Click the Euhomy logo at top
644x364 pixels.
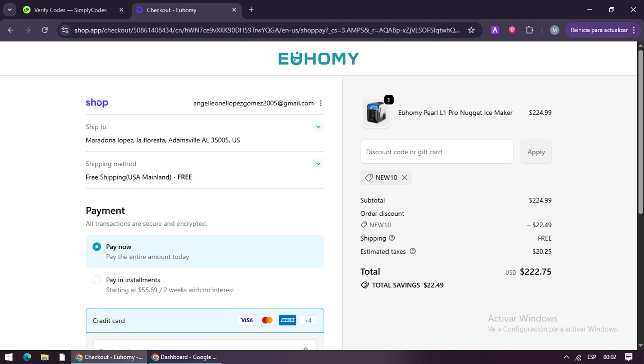tap(319, 58)
